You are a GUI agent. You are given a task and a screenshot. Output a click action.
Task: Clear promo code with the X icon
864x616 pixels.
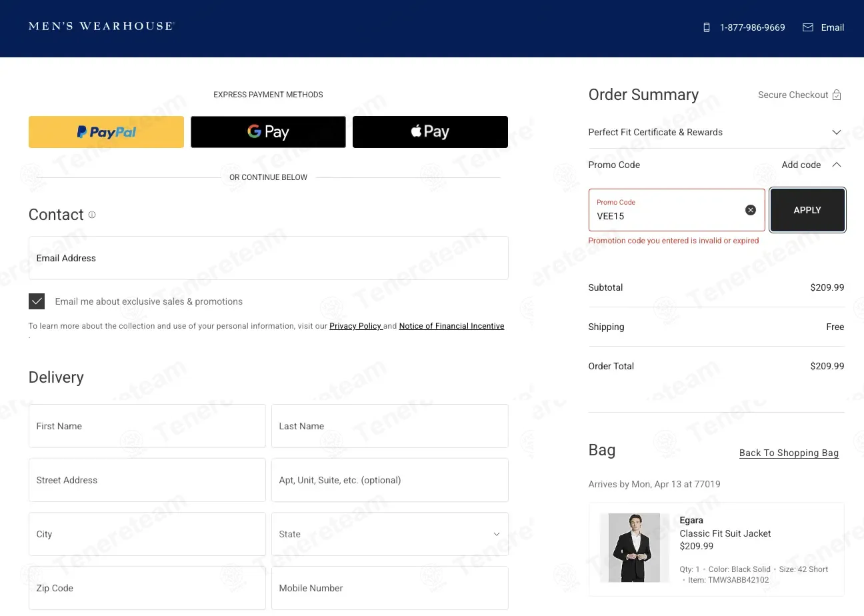coord(751,210)
